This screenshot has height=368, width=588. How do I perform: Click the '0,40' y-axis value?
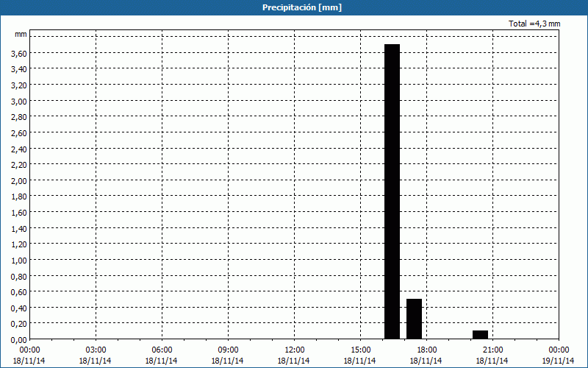pos(19,308)
